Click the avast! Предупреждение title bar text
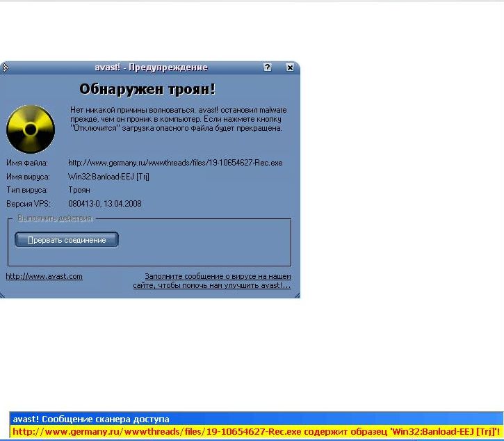Screen dimensions: 504x441 [151, 67]
